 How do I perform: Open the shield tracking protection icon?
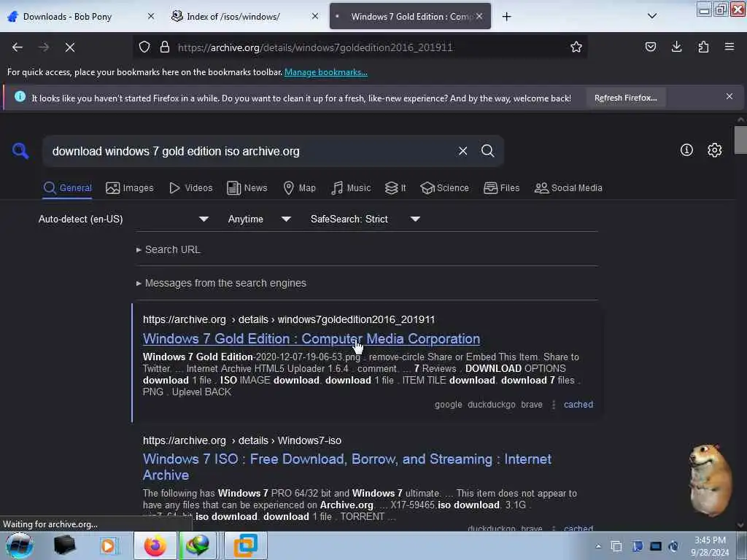coord(144,47)
